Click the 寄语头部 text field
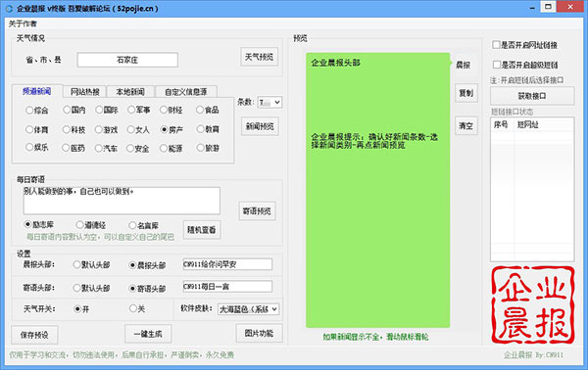Screen dimensions: 588x370 pos(227,287)
